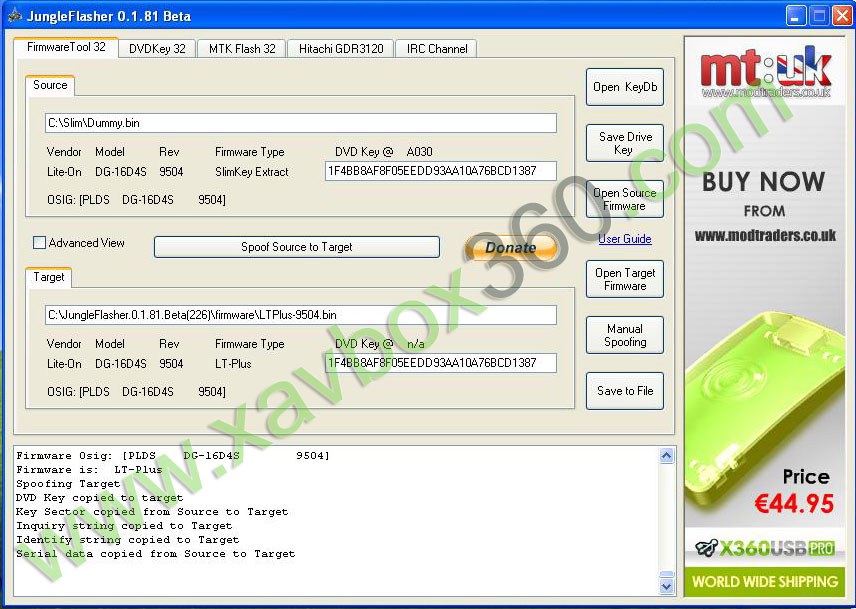
Task: Select the Source panel tab
Action: click(x=50, y=85)
